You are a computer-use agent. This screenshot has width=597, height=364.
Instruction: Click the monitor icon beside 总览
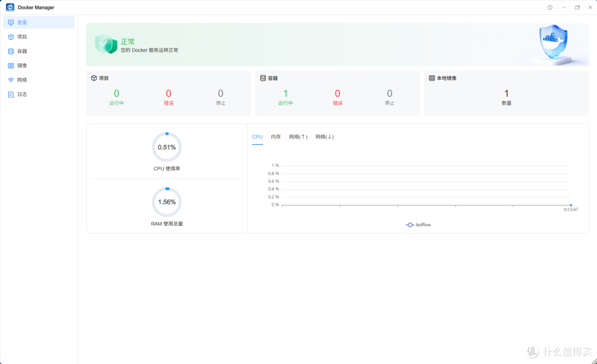coord(11,23)
